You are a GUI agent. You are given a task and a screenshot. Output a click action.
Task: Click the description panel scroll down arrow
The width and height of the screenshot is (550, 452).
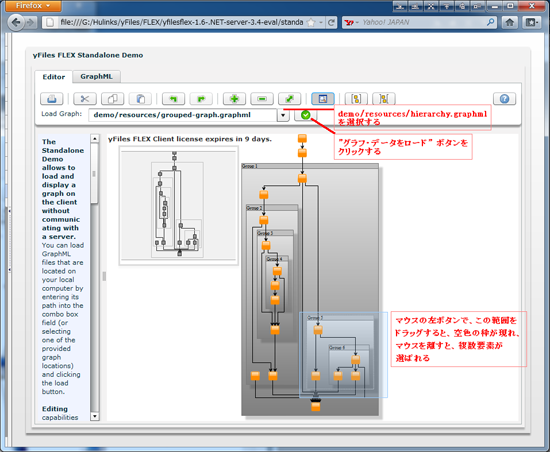pos(94,416)
